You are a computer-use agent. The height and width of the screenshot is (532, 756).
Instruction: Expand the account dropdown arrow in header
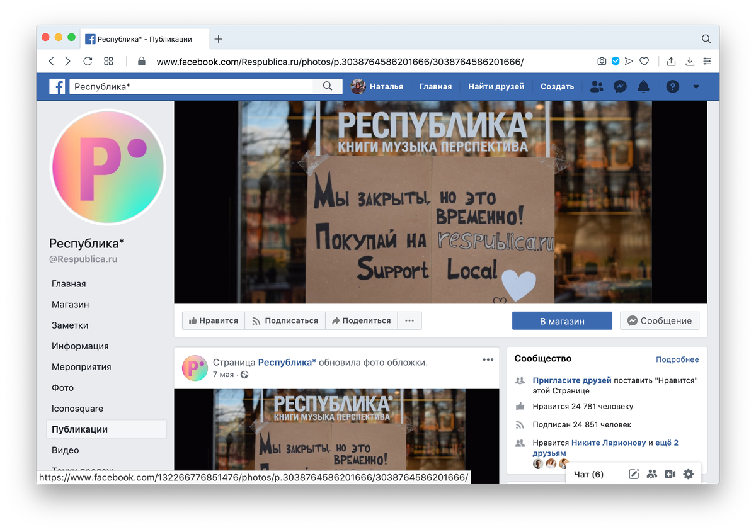(x=696, y=87)
